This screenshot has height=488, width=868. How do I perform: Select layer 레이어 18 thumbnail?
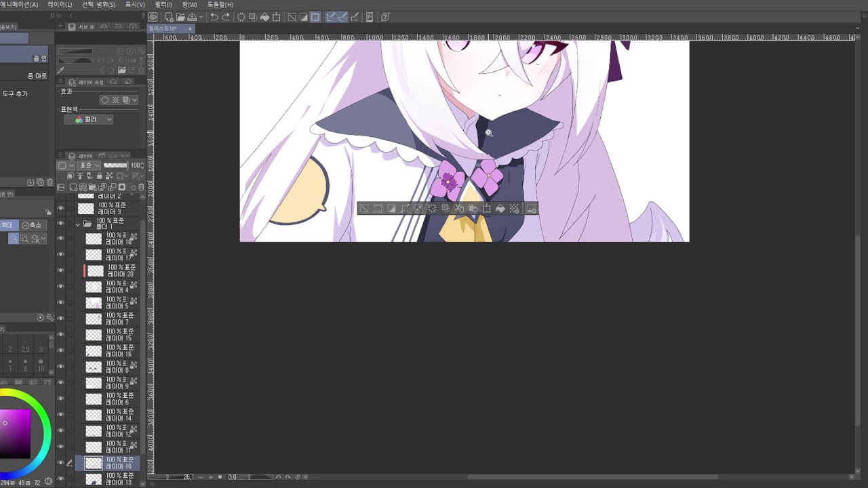point(94,239)
